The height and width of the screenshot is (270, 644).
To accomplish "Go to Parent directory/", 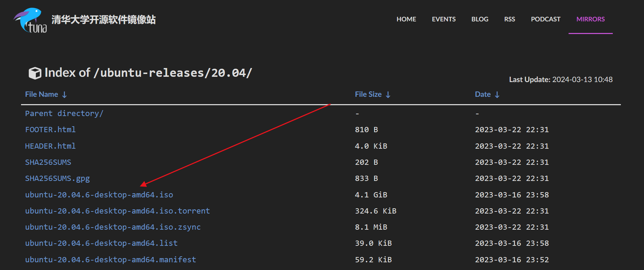I will pyautogui.click(x=64, y=114).
